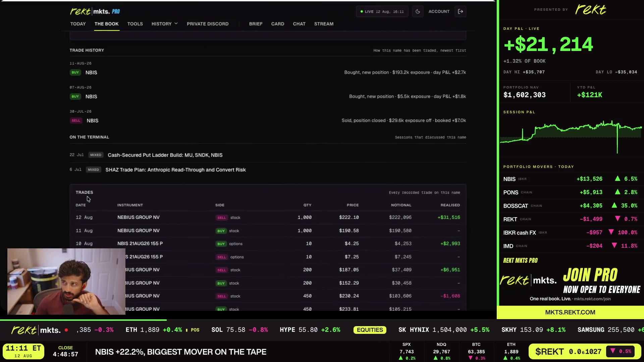Click MIXED tag on 6 Jul session
This screenshot has width=644, height=362.
coord(93,170)
